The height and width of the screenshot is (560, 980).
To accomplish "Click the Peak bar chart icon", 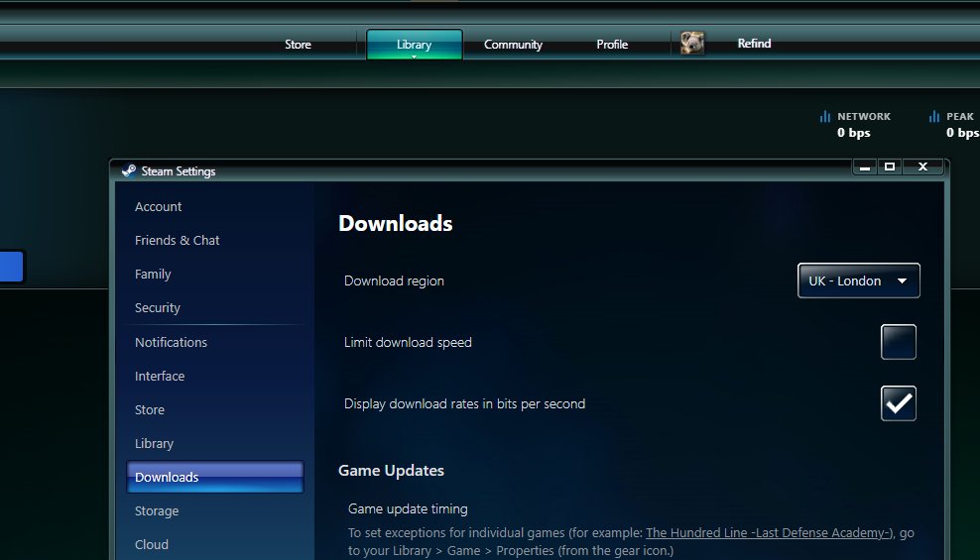I will (933, 116).
